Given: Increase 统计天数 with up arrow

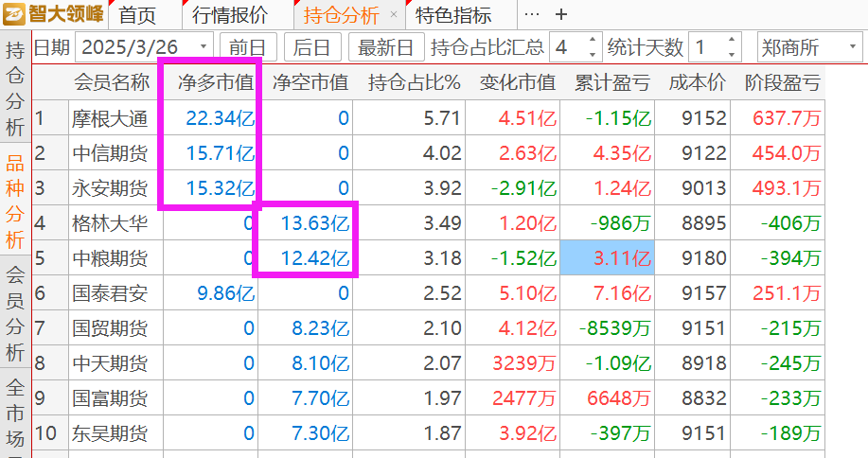Looking at the screenshot, I should (732, 40).
